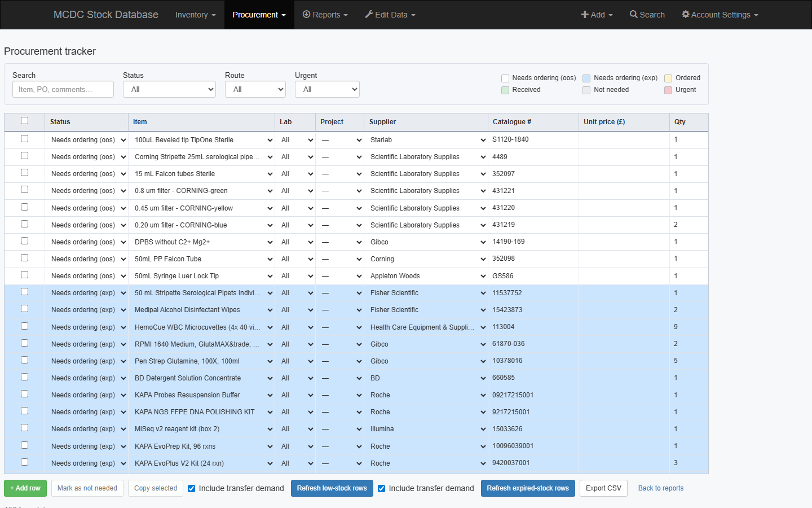The width and height of the screenshot is (812, 508).
Task: Open Lab dropdown for BD Detergent Solution row
Action: pyautogui.click(x=297, y=378)
